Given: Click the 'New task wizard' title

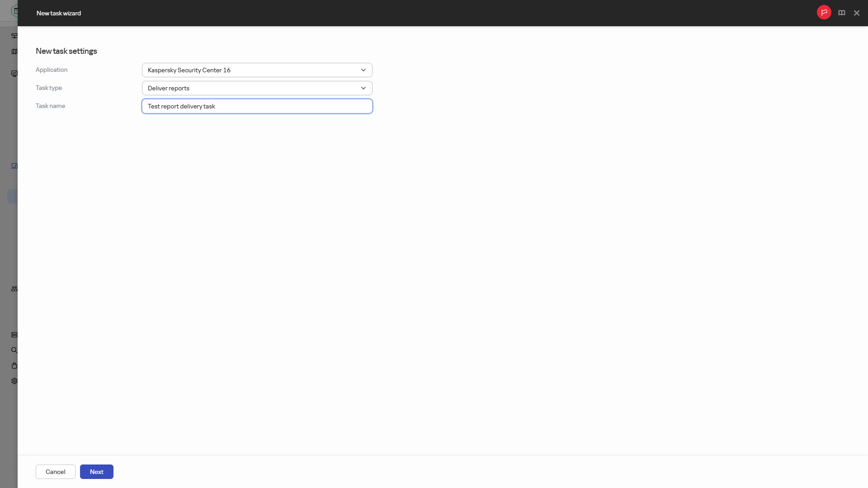Looking at the screenshot, I should [59, 13].
